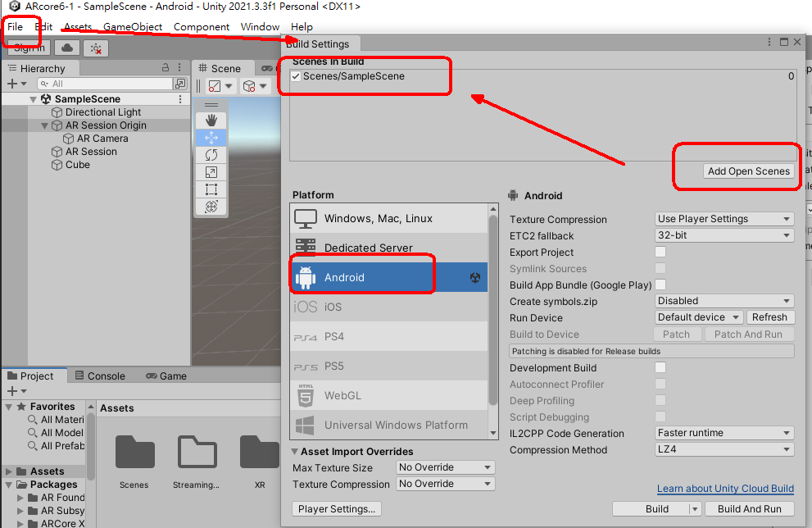Open the Hierarchy panel options menu
The width and height of the screenshot is (812, 528).
coord(179,67)
